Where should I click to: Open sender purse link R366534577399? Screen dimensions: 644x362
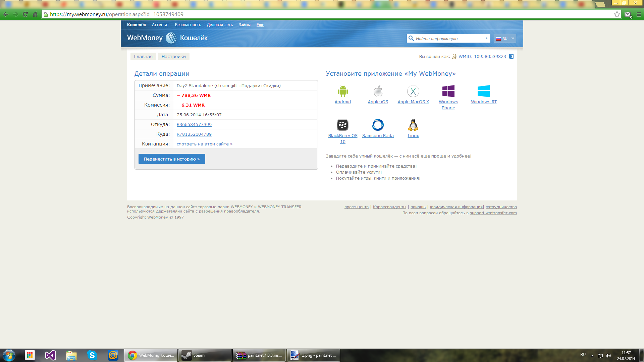[x=194, y=125]
